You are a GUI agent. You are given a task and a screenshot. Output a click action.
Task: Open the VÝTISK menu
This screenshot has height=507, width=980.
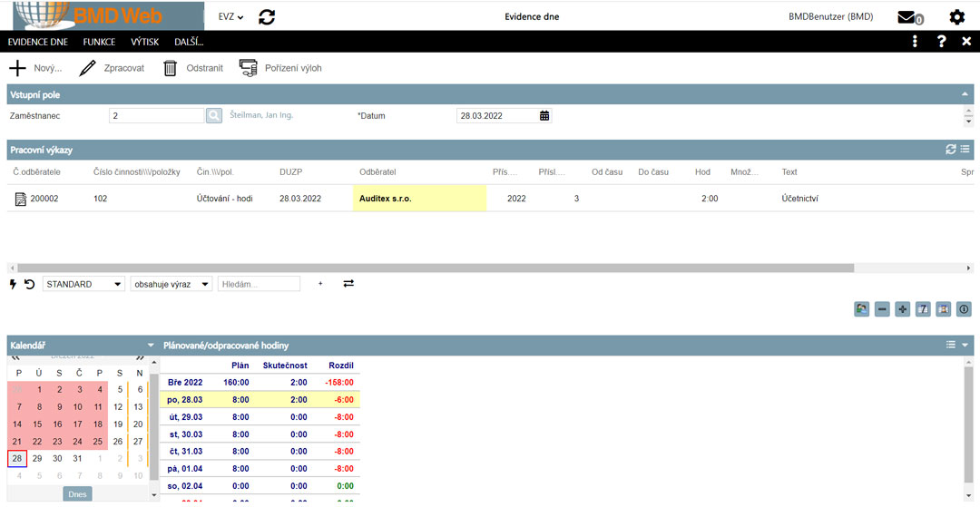pos(144,42)
